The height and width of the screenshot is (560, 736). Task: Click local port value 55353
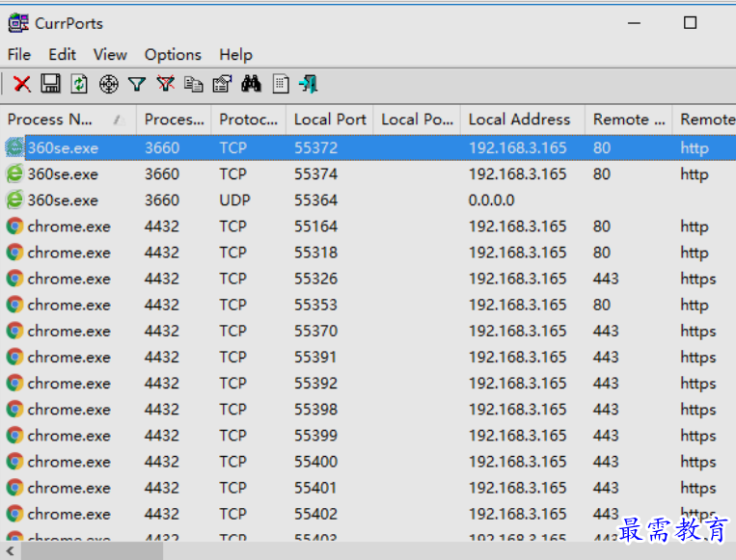315,305
